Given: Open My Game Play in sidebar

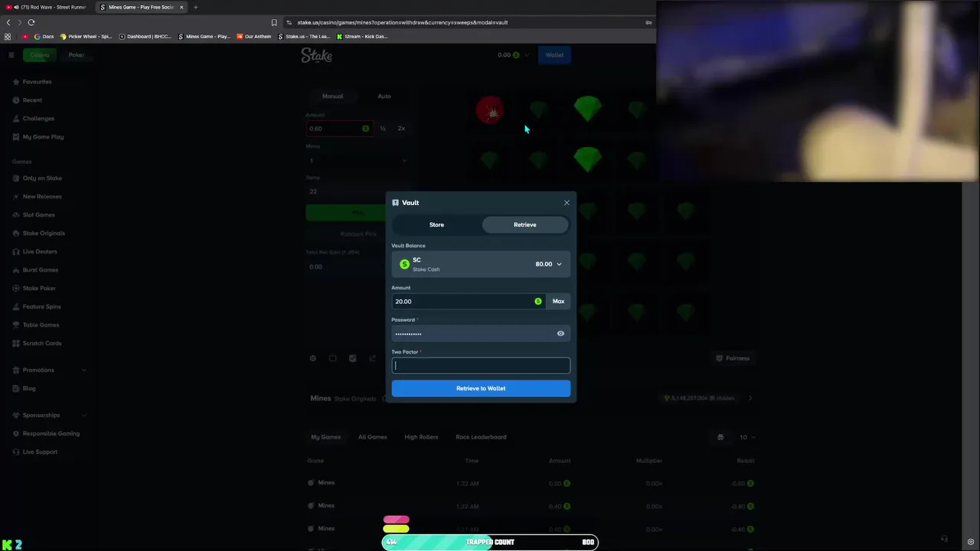Looking at the screenshot, I should (x=43, y=137).
